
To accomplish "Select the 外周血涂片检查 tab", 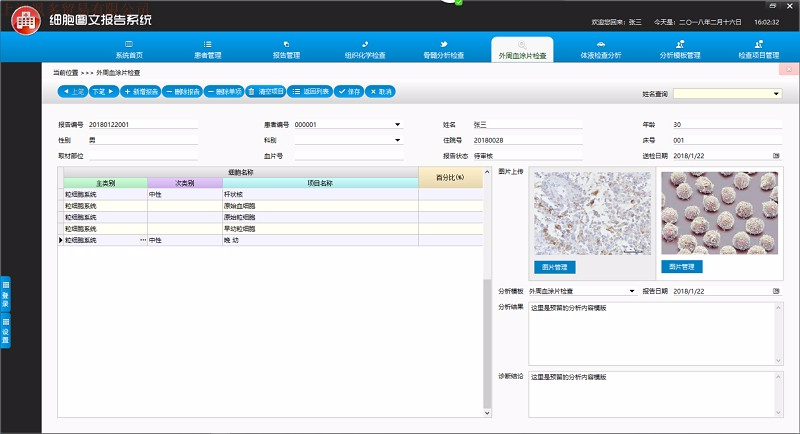I will coord(522,49).
